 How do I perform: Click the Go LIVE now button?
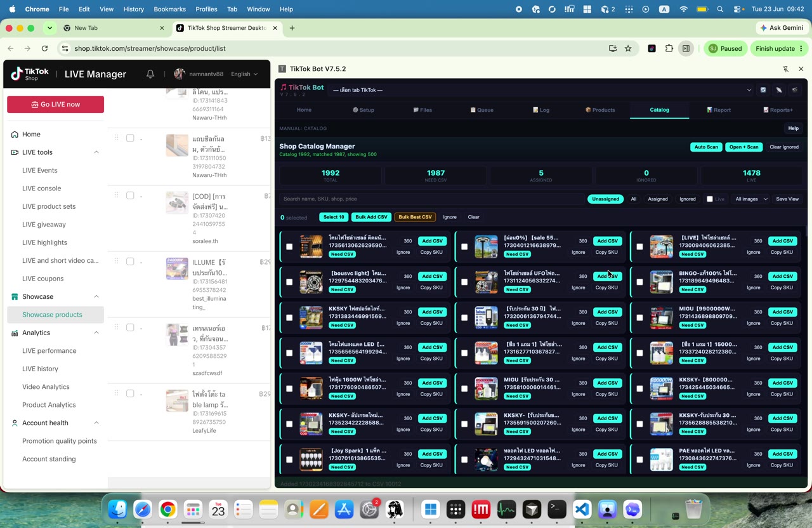(55, 104)
